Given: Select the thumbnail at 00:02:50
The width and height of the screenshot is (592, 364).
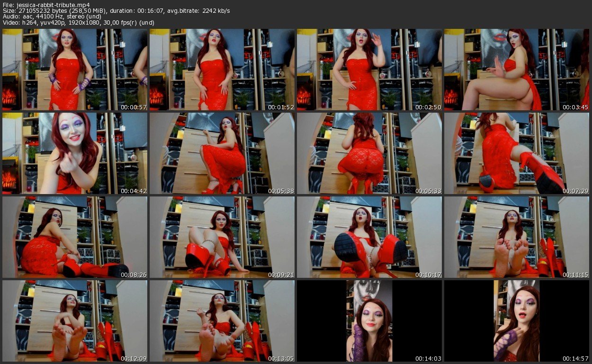Looking at the screenshot, I should 369,70.
